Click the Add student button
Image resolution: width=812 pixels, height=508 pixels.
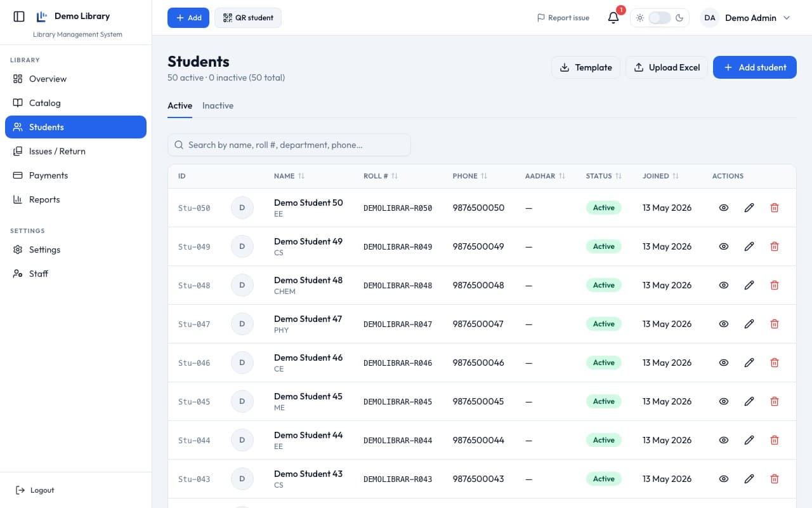[x=755, y=67]
